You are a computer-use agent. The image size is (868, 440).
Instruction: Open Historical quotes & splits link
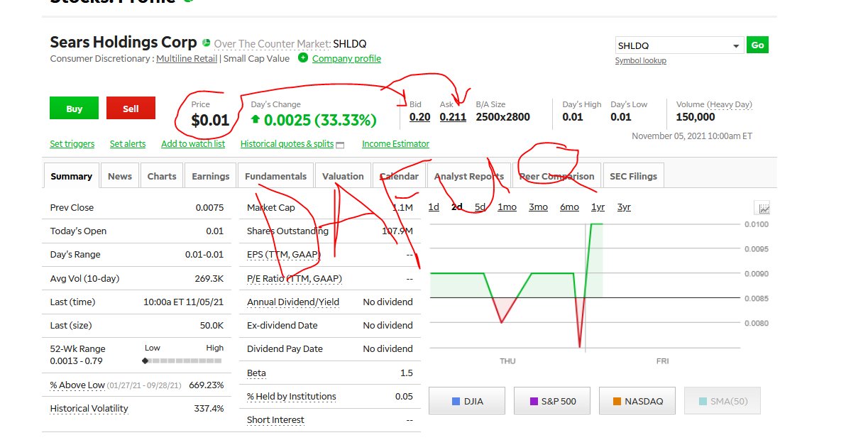point(287,144)
